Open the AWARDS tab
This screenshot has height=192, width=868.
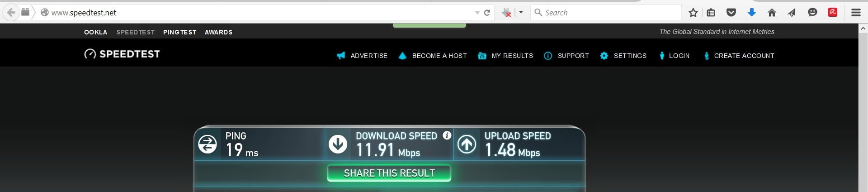(218, 32)
